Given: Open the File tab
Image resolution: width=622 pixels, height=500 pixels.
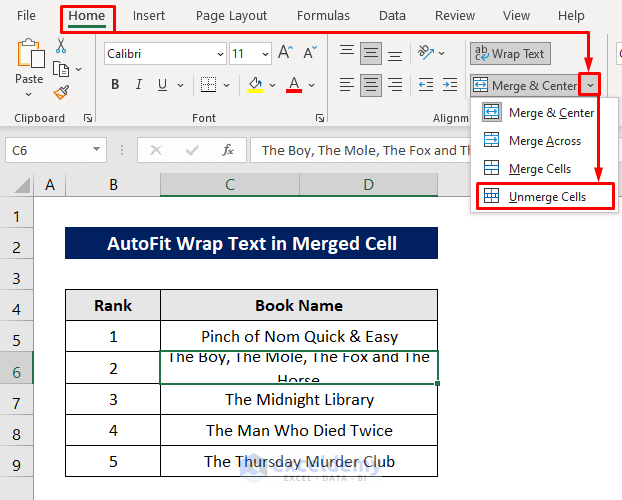Looking at the screenshot, I should (26, 16).
